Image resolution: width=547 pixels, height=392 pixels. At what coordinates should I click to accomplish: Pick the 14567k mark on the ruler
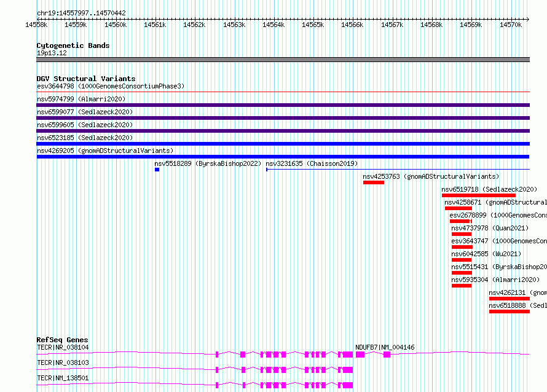tap(392, 25)
